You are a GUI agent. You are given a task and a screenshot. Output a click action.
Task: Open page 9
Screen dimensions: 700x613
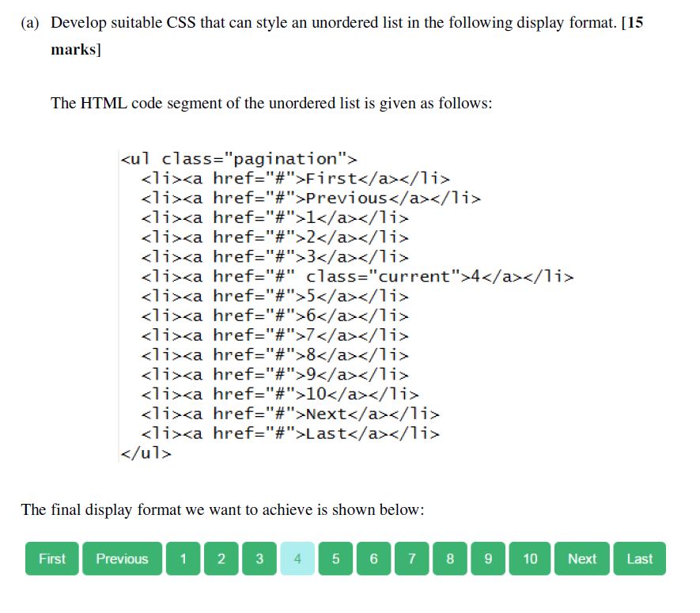coord(487,558)
